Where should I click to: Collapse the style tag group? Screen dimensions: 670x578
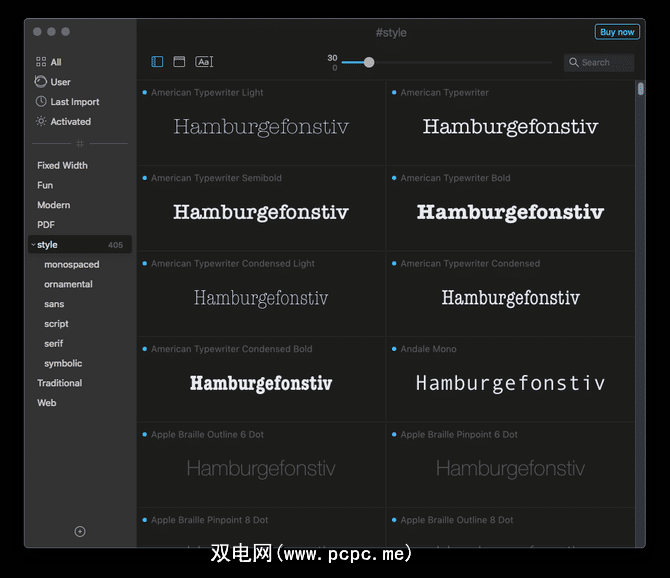pos(33,245)
